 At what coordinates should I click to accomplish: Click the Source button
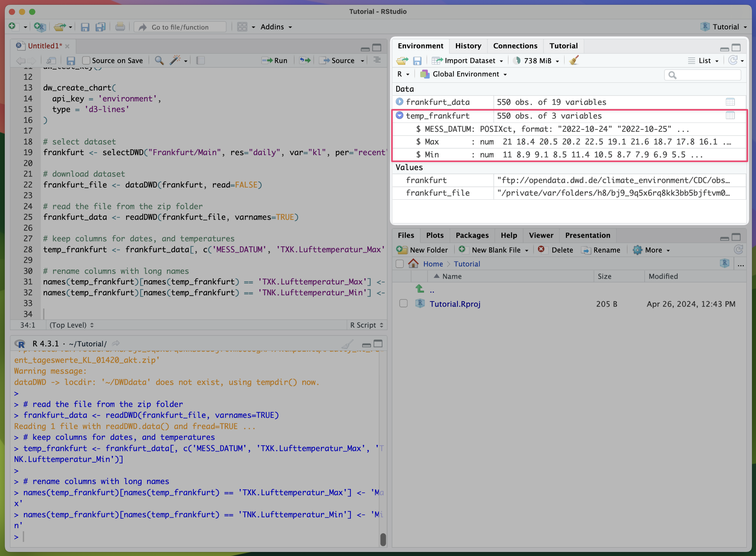(338, 61)
